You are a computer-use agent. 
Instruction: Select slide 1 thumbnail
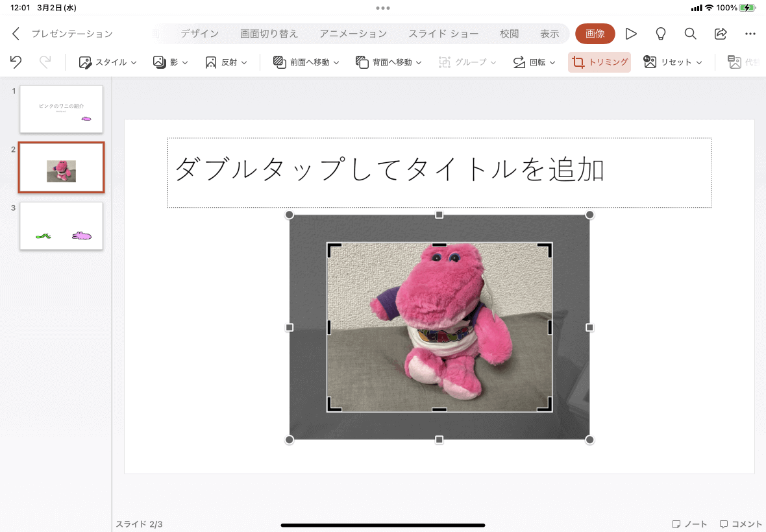tap(62, 109)
